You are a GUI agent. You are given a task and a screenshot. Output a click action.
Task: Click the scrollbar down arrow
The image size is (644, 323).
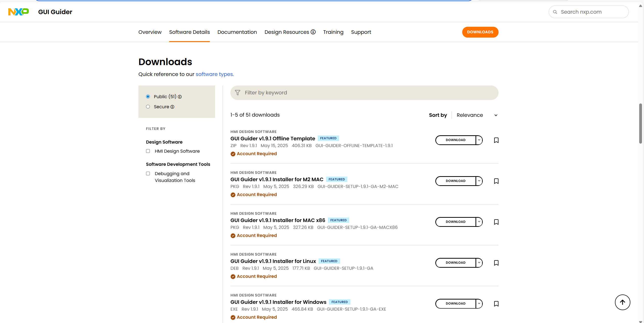tap(640, 321)
